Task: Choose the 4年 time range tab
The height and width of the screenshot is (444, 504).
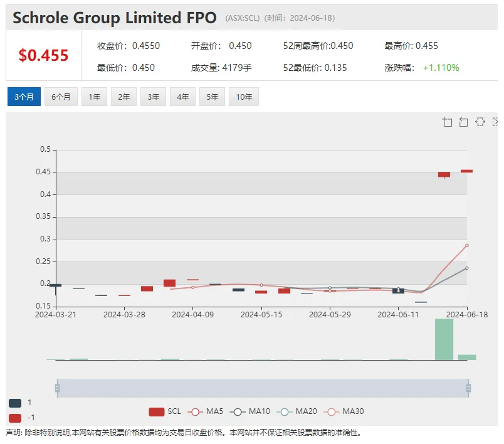Action: tap(182, 97)
